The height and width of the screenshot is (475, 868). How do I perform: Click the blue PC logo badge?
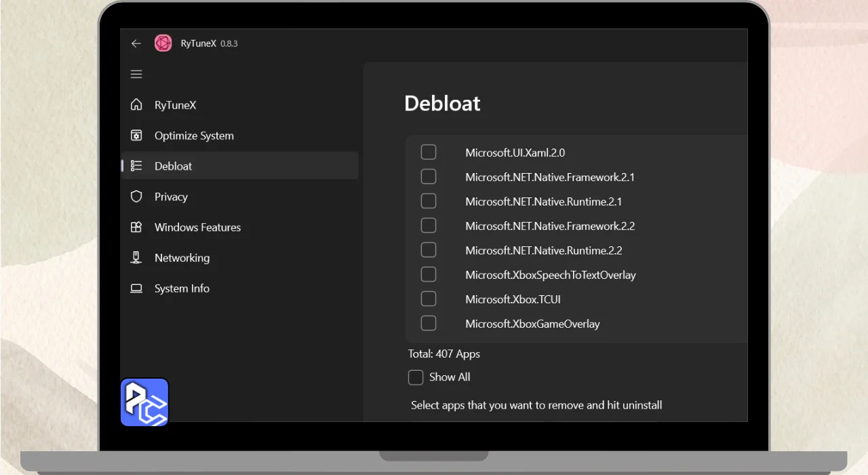coord(144,402)
